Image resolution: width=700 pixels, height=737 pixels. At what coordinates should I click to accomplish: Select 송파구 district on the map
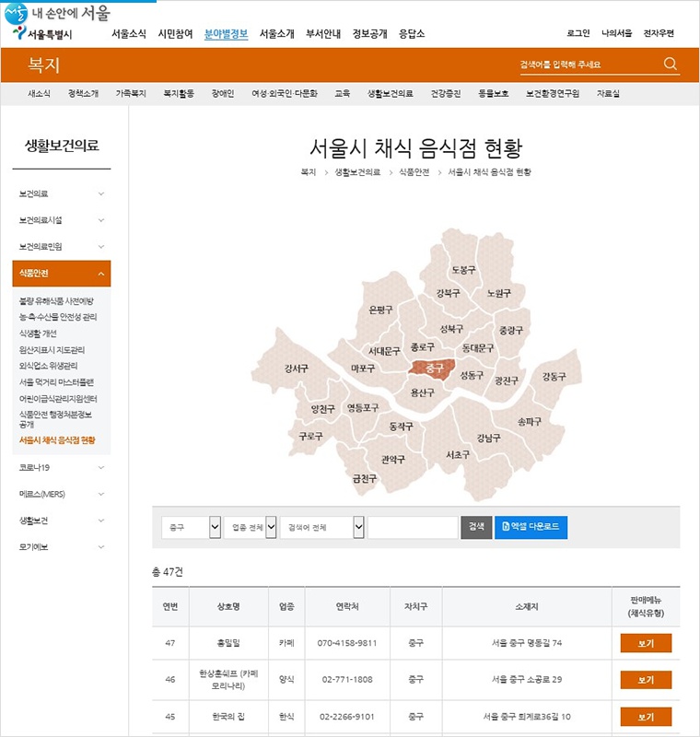[x=530, y=422]
